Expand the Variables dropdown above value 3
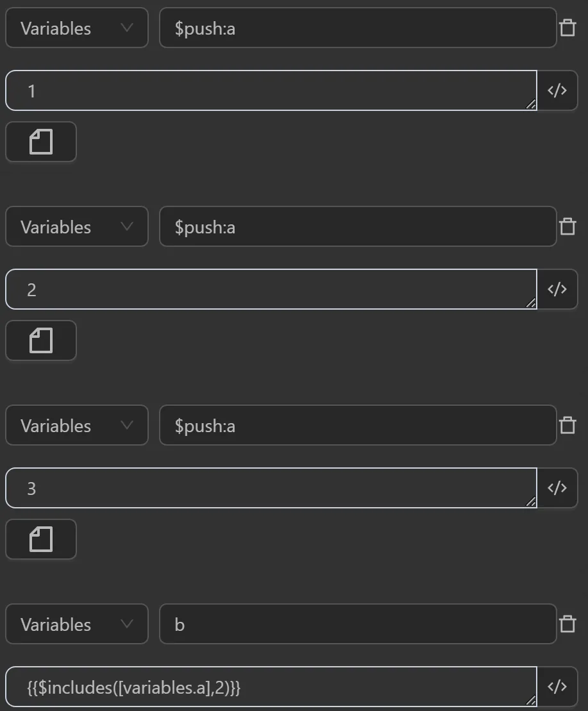This screenshot has height=711, width=588. click(77, 425)
